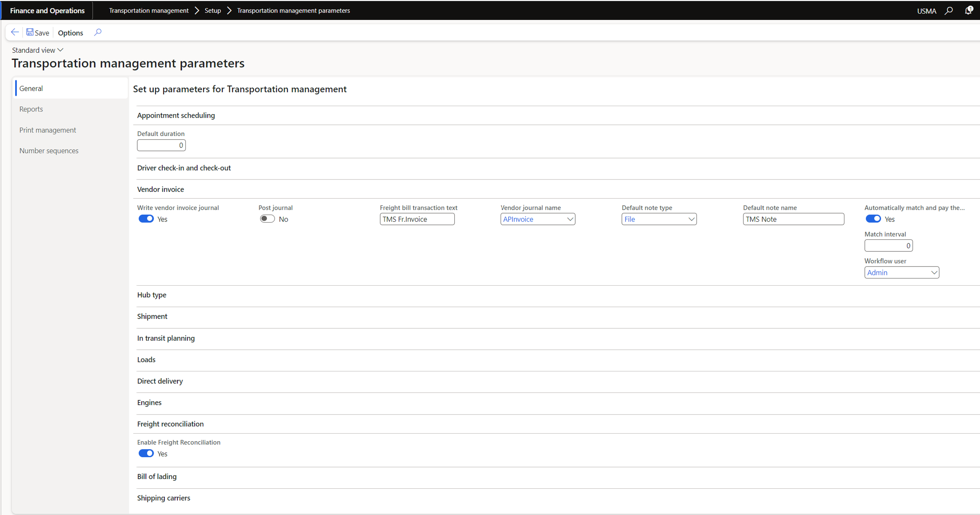Click the Match interval field
Viewport: 980px width, 515px height.
(888, 246)
